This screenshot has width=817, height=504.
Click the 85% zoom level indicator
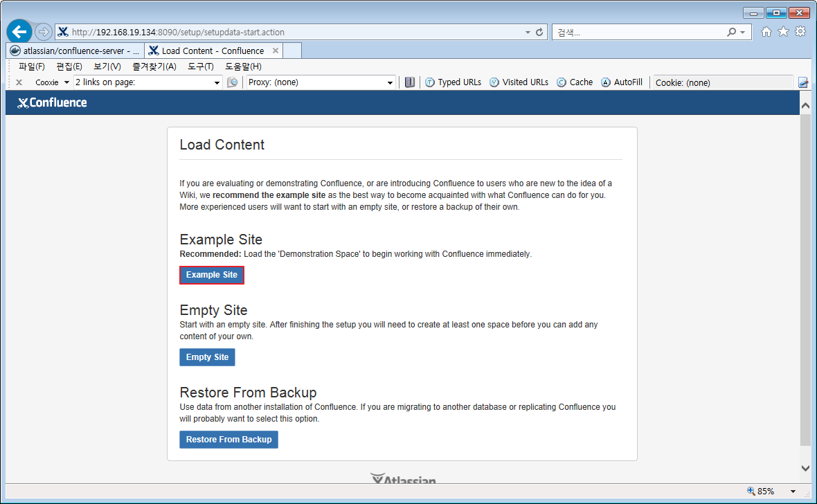(761, 491)
